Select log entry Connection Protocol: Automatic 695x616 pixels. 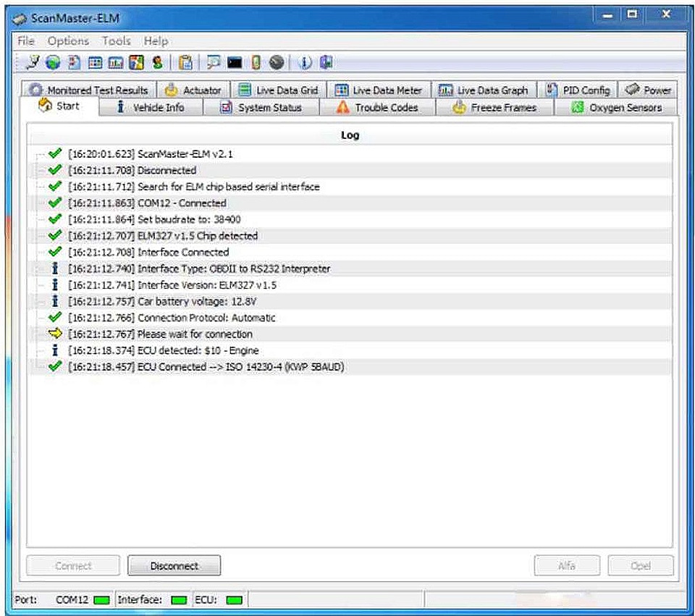(350, 317)
